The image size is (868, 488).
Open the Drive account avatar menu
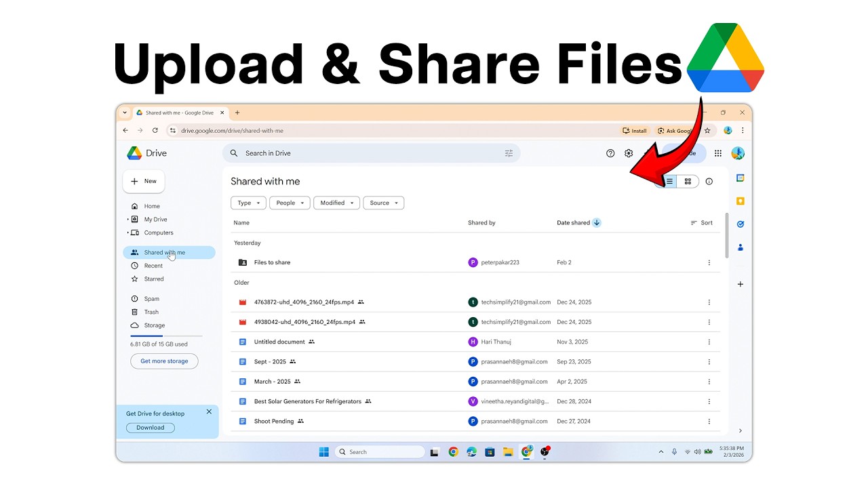pos(738,153)
